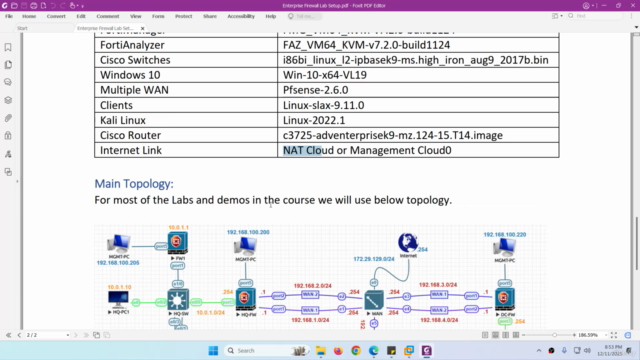This screenshot has width=640, height=360.
Task: Open the Accessibility ribbon tab
Action: (x=241, y=16)
